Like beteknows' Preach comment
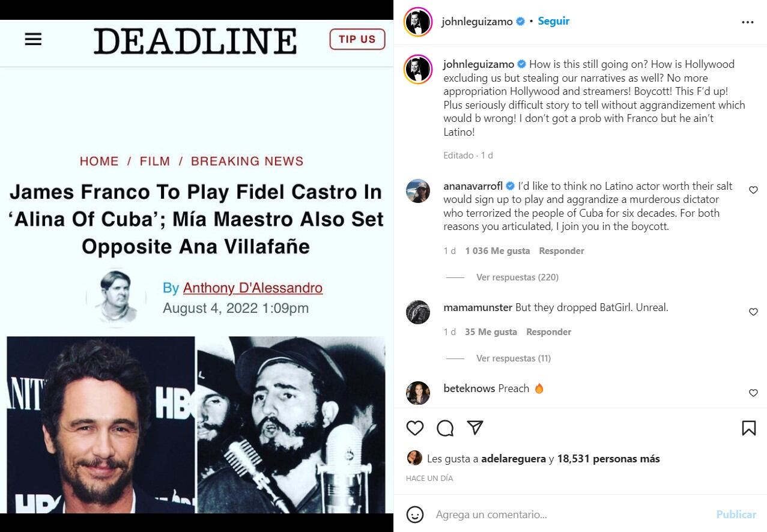The height and width of the screenshot is (532, 767). point(753,393)
